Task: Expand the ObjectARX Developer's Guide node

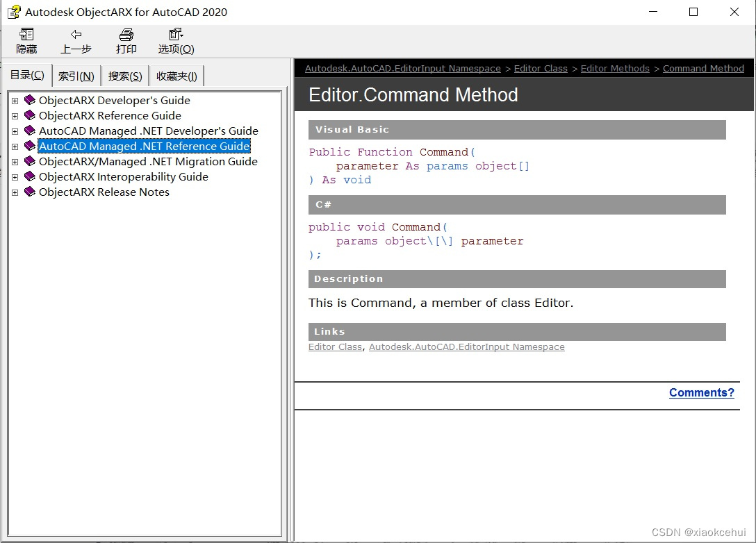Action: click(15, 101)
